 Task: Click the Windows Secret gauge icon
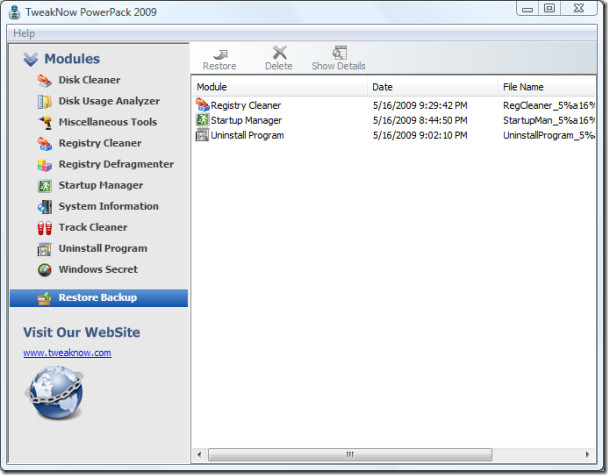point(45,270)
